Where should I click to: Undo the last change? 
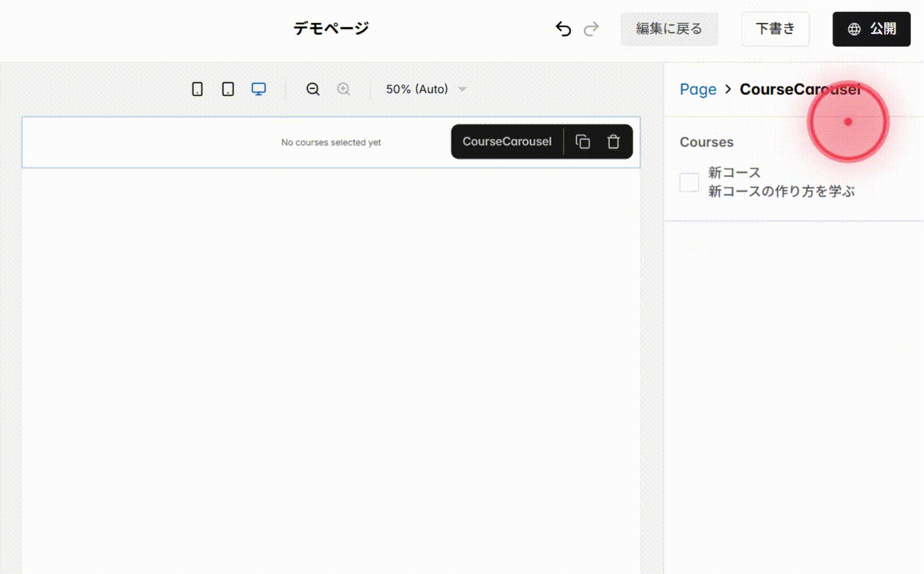563,28
